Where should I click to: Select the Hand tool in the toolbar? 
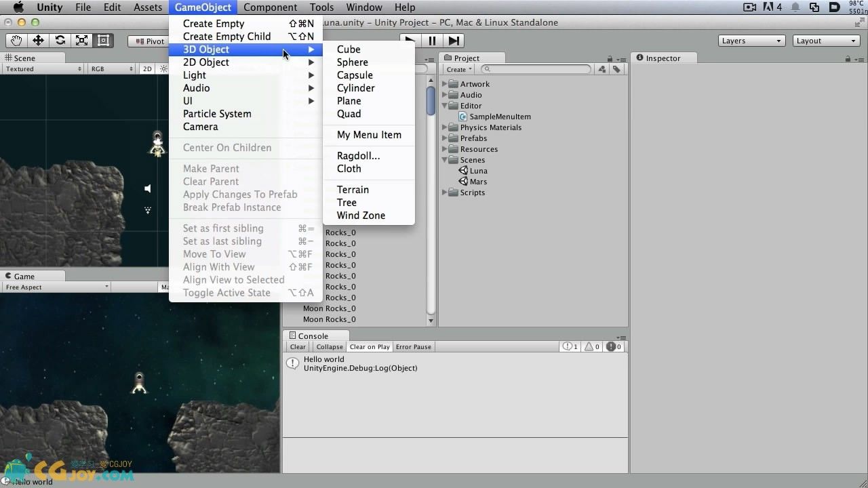pos(16,41)
